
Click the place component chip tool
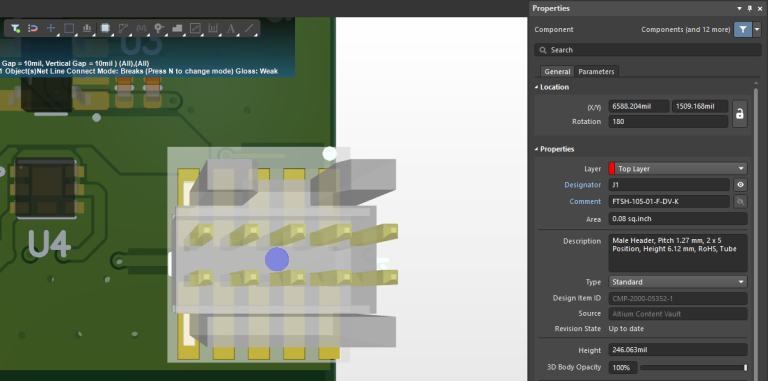(105, 28)
